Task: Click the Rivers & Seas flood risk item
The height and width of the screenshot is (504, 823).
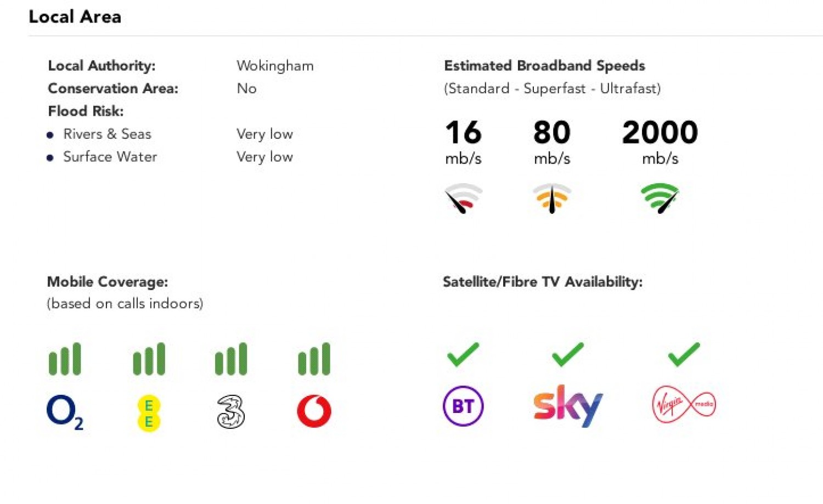Action: 107,134
